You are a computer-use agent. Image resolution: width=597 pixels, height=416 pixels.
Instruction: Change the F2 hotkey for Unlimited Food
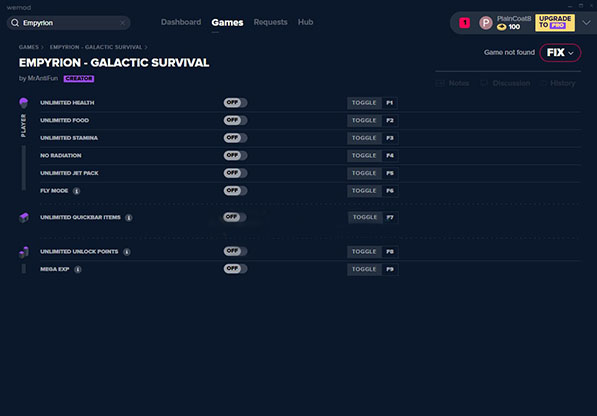(390, 120)
